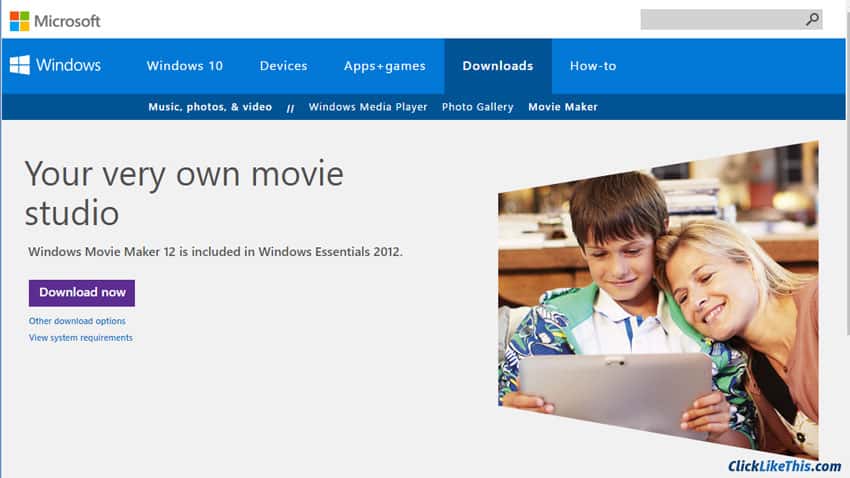The image size is (850, 478).
Task: Open the Apps+games menu item
Action: click(384, 66)
